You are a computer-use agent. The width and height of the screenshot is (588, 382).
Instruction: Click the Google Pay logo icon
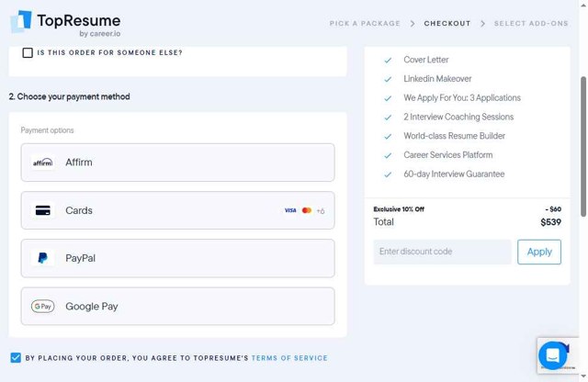(x=43, y=307)
